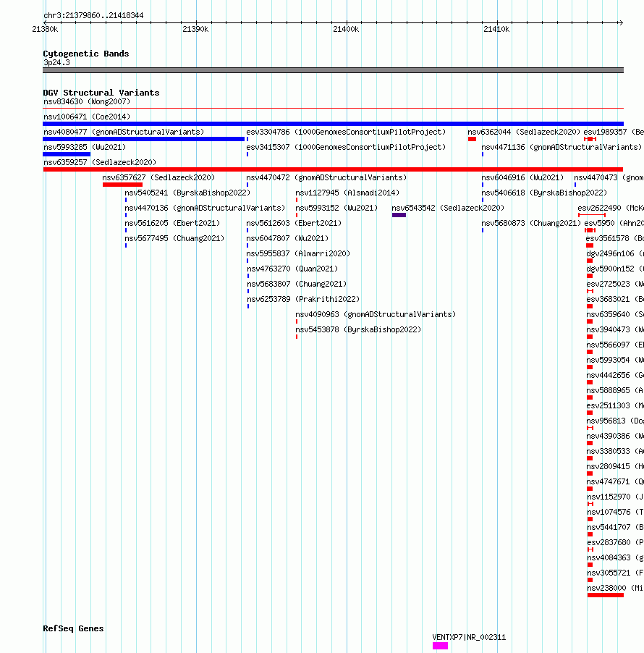The height and width of the screenshot is (653, 644).
Task: Click the nsv6543542 (Sedlazeck2020) purple feature
Action: (399, 215)
